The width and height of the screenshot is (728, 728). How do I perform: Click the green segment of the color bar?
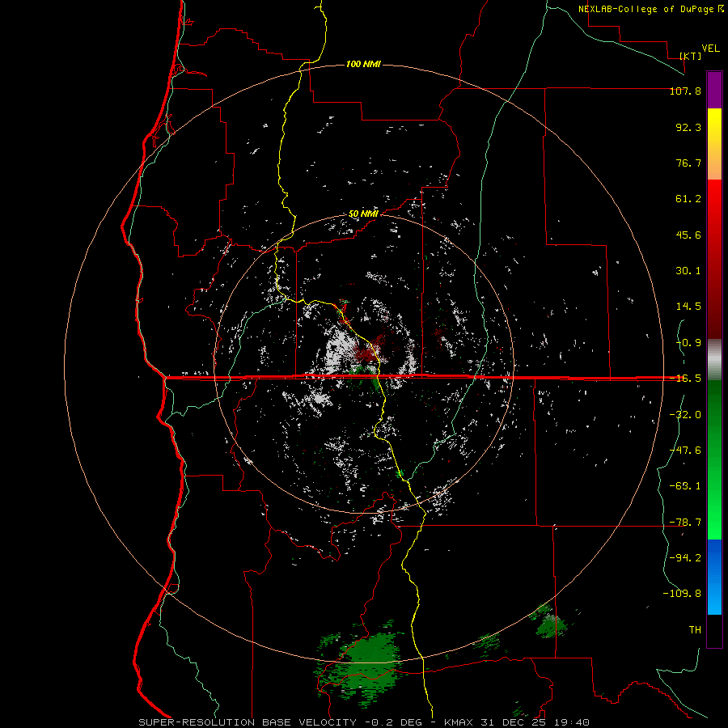point(714,459)
